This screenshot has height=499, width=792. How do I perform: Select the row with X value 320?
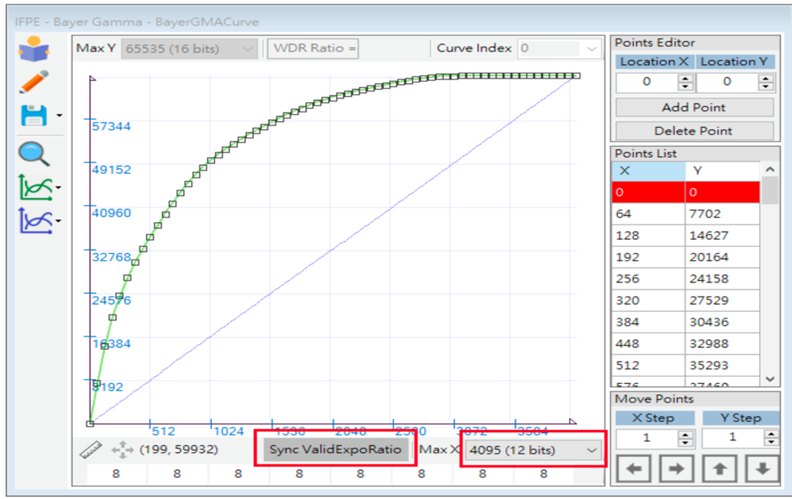click(x=685, y=301)
